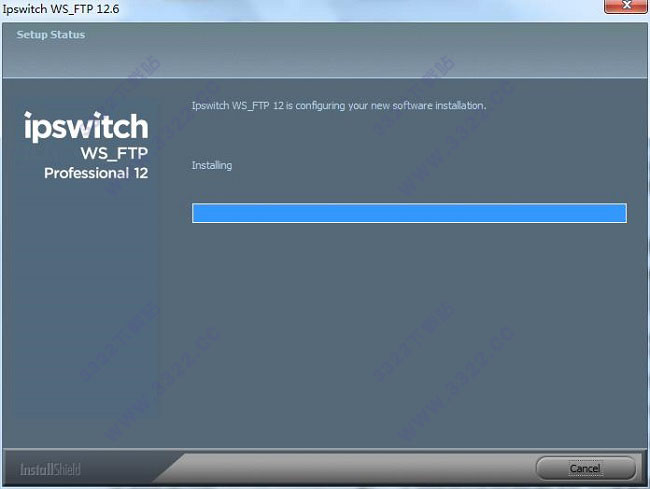Click the Ipswitch WS_FTP 12.6 title bar text
This screenshot has width=650, height=489.
[x=61, y=9]
